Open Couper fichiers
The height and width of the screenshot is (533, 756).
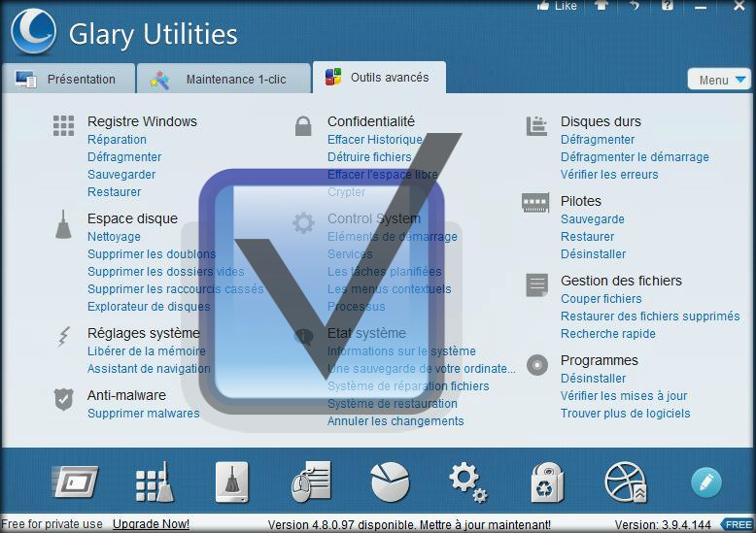[601, 299]
